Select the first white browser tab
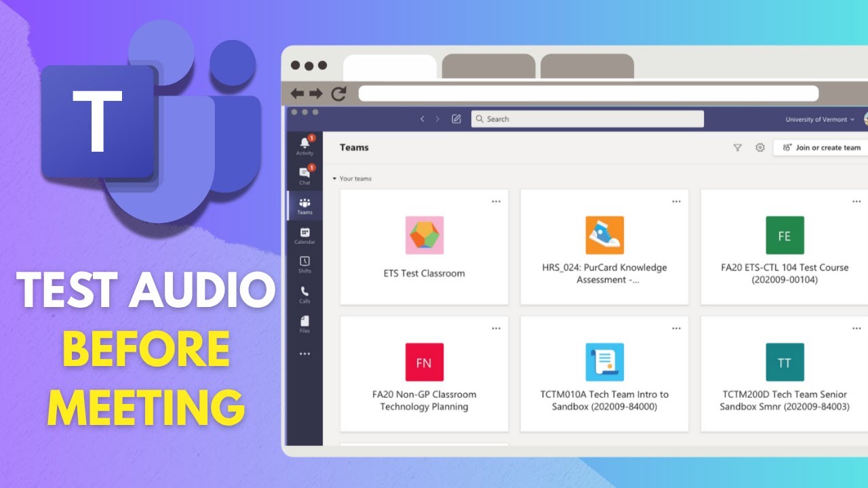Screen dimensions: 868x488 pyautogui.click(x=390, y=66)
